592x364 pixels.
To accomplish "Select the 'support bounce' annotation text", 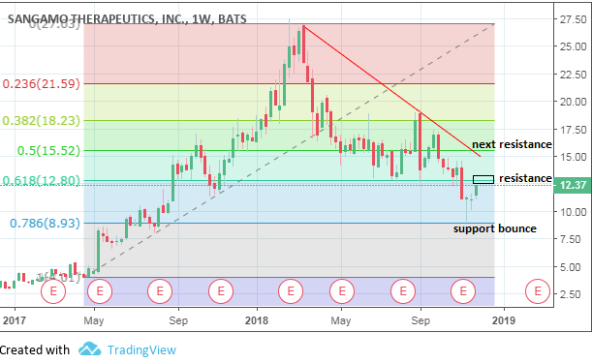I will pos(494,228).
